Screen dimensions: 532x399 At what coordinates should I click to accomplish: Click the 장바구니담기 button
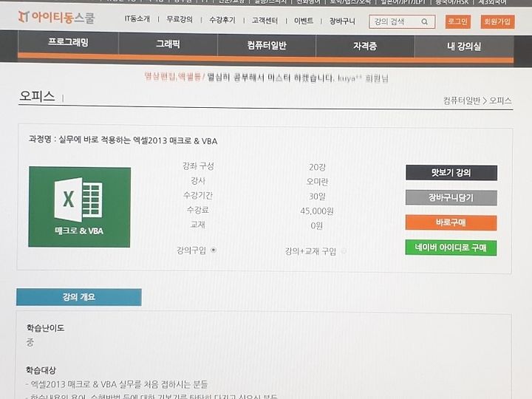click(451, 197)
